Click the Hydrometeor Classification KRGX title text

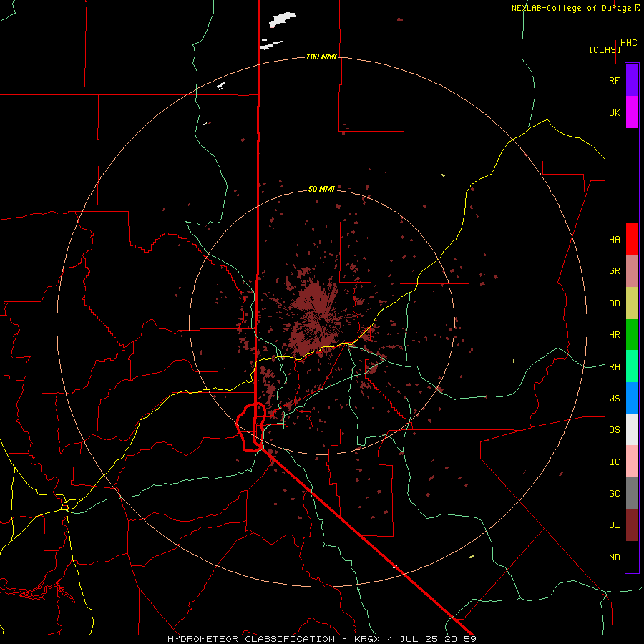321,639
